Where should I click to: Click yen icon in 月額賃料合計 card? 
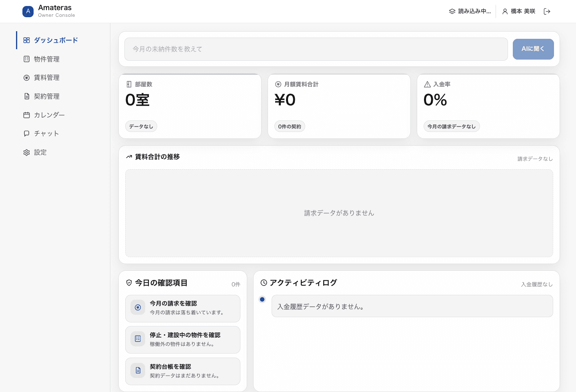278,84
